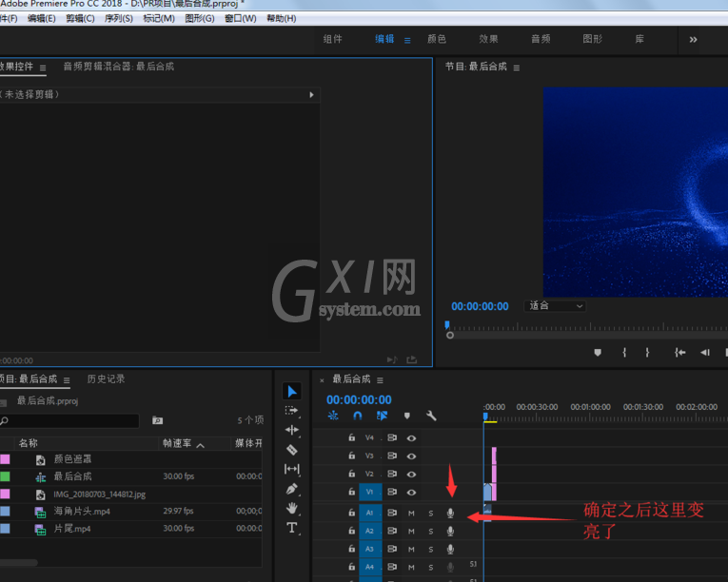Toggle timeline Snap magnet icon

pyautogui.click(x=358, y=416)
